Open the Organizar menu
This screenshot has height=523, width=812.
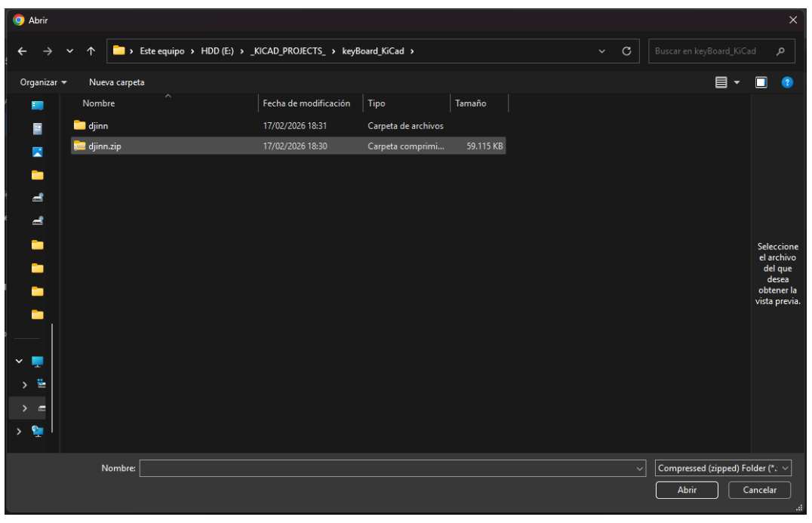[x=38, y=82]
